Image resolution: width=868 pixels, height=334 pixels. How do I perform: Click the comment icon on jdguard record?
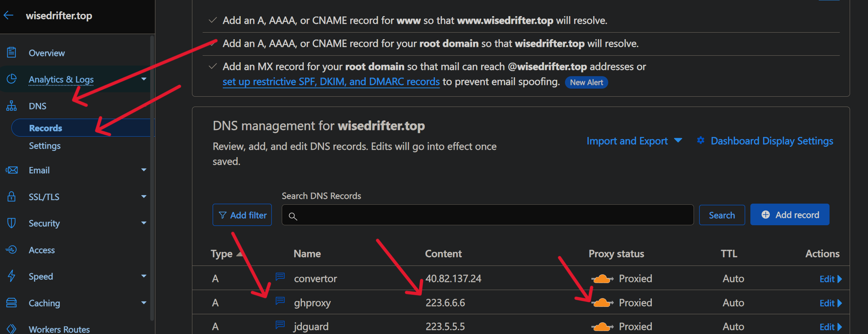(280, 324)
